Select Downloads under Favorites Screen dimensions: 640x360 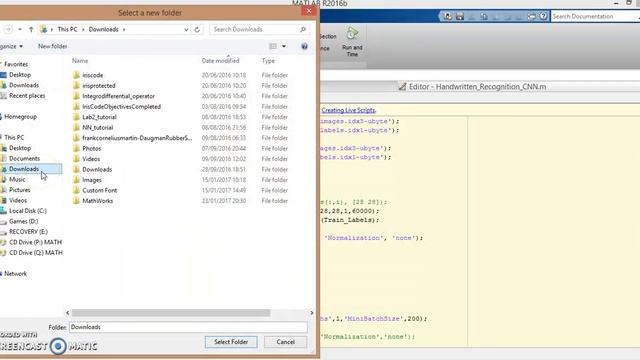24,85
